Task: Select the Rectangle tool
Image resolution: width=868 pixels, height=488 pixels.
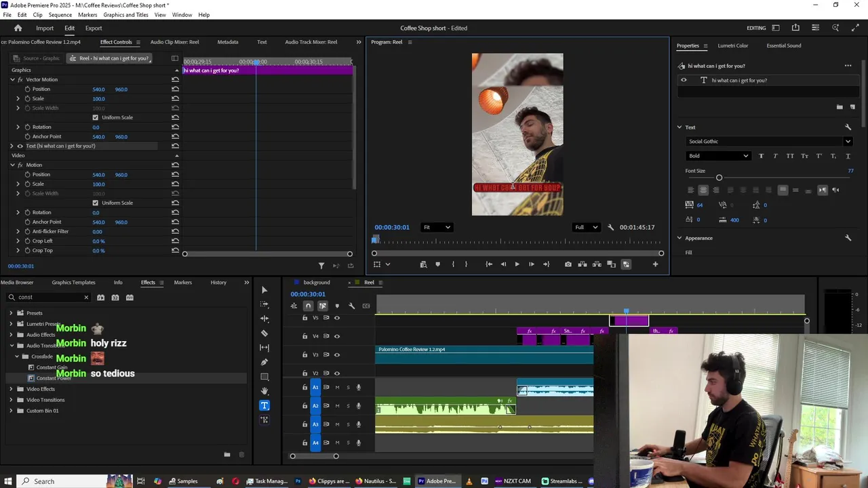Action: coord(264,376)
